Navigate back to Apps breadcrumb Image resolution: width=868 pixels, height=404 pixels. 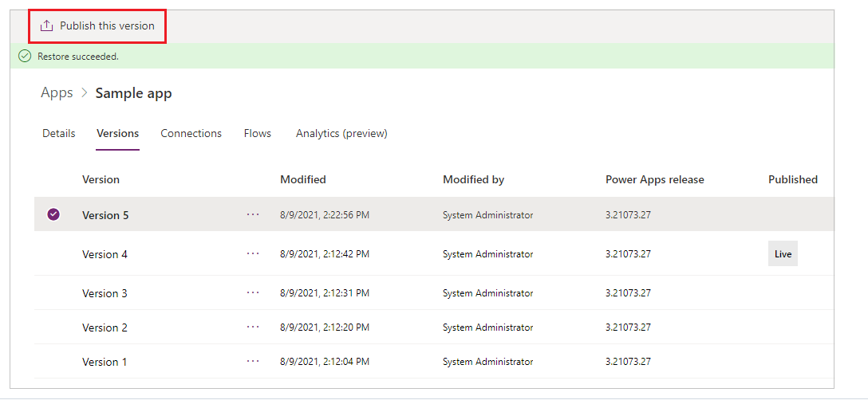[57, 93]
